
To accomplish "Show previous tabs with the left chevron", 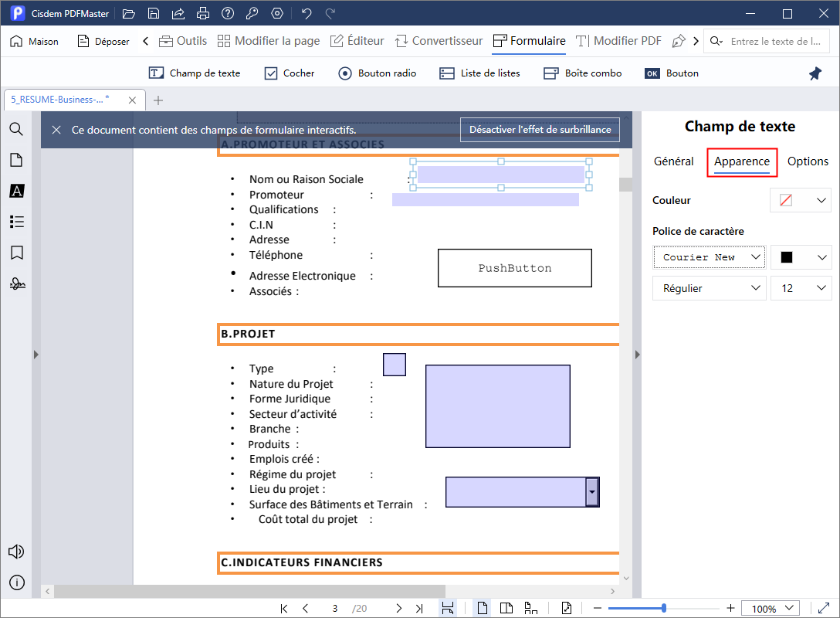I will 145,41.
